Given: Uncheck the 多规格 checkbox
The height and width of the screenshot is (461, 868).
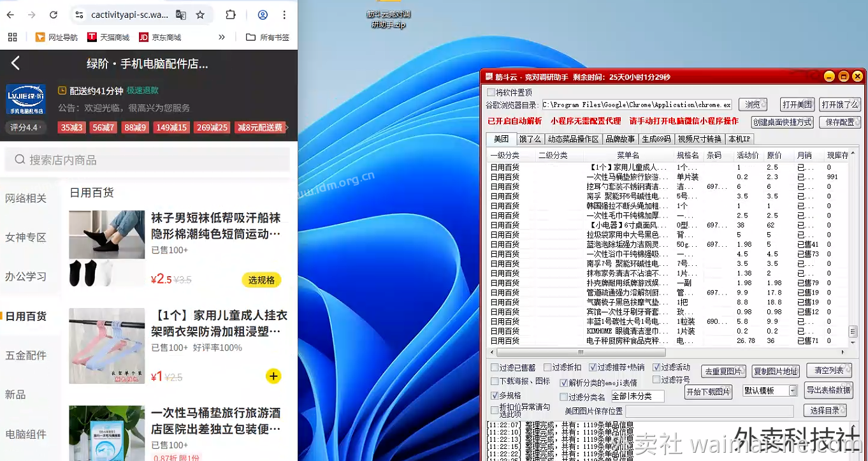Looking at the screenshot, I should coord(495,395).
